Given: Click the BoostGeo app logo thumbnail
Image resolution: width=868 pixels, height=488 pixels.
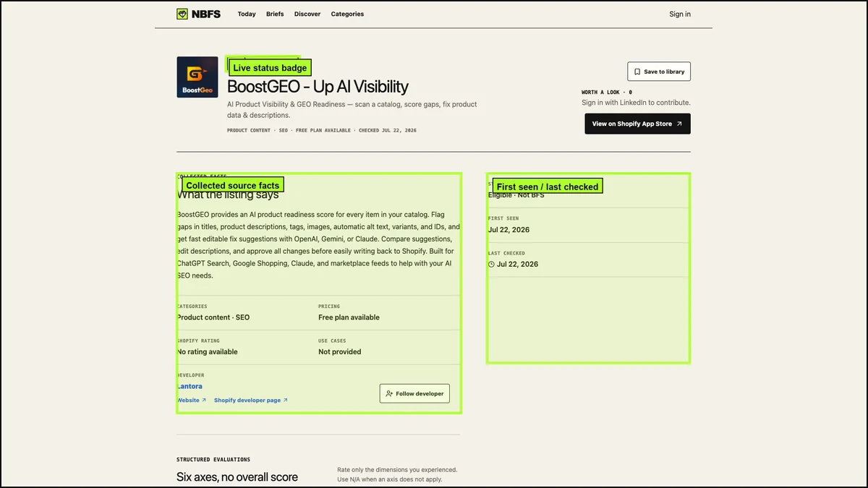Looking at the screenshot, I should point(197,77).
